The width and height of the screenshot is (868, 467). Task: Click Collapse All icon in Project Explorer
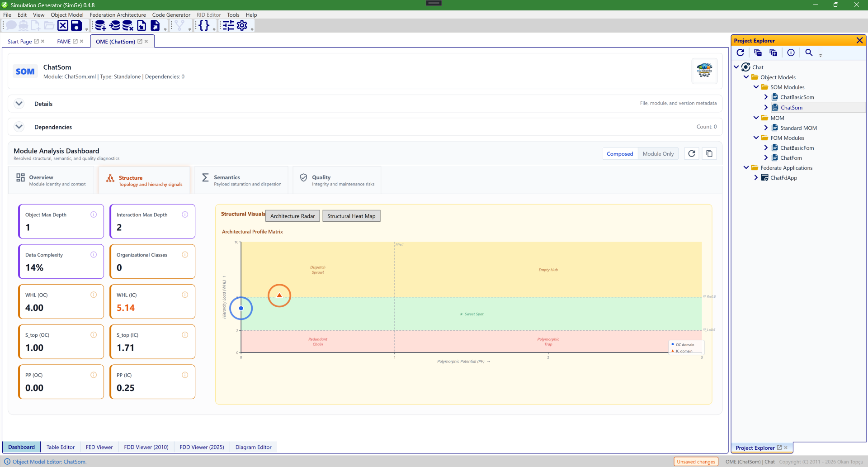pyautogui.click(x=758, y=52)
